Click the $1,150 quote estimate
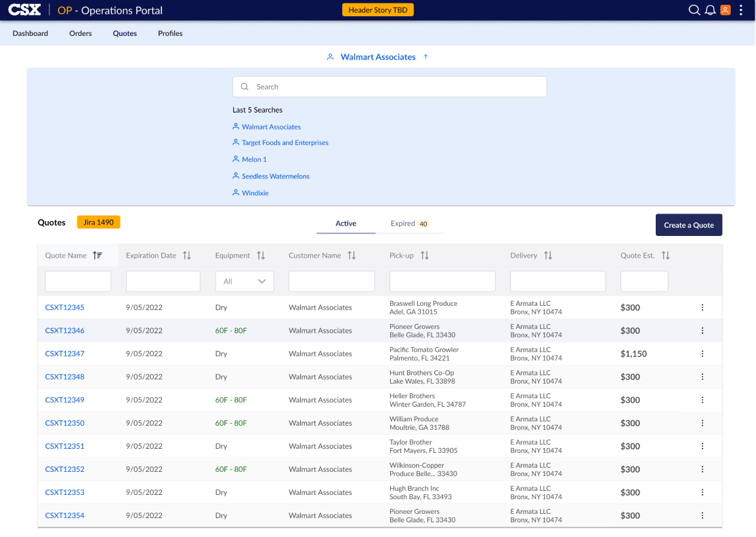Viewport: 756px width, 537px height. [x=633, y=354]
